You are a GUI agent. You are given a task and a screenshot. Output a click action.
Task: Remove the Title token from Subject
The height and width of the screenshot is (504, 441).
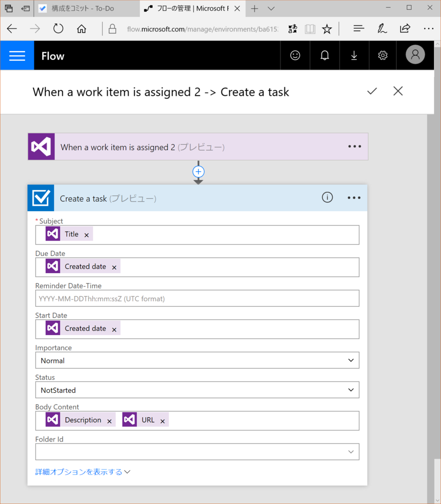pyautogui.click(x=87, y=235)
